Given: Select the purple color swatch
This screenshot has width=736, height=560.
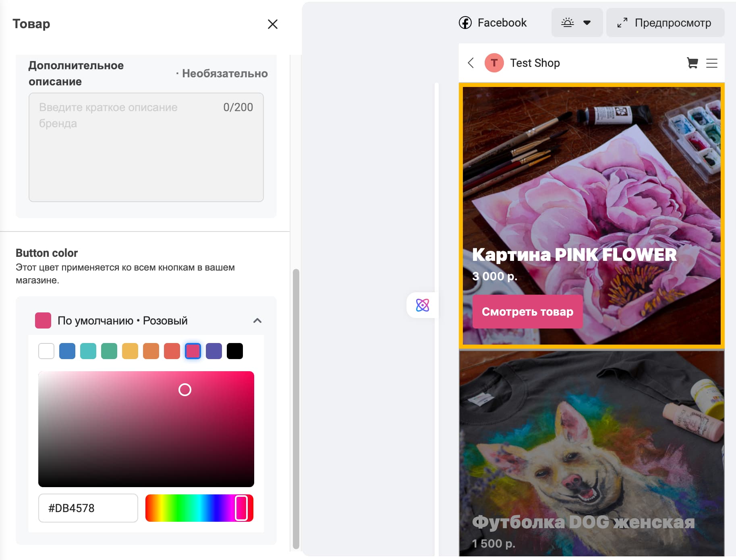Looking at the screenshot, I should click(214, 351).
